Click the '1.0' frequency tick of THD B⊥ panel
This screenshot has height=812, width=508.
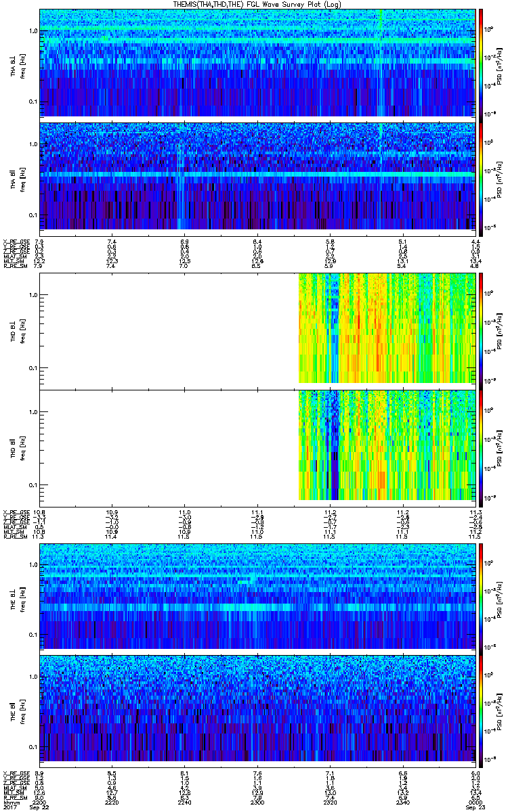point(33,296)
